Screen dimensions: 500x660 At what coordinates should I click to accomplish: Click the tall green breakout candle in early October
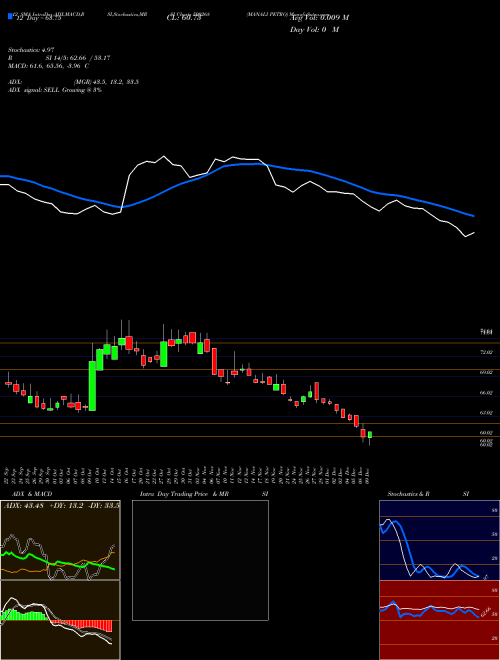point(92,386)
